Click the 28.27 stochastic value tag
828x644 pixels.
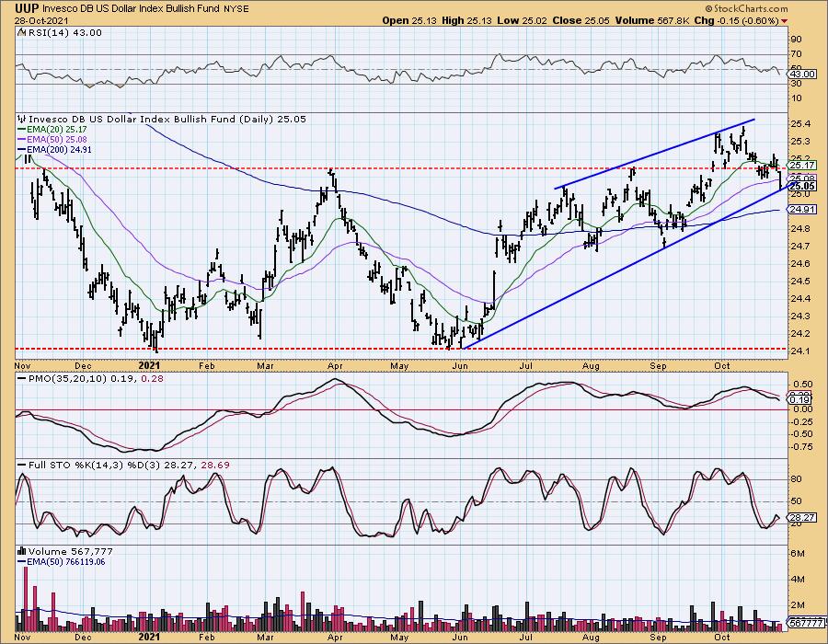(x=801, y=517)
